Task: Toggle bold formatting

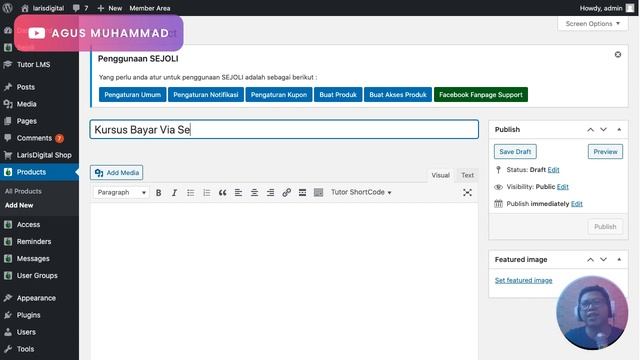Action: 158,193
